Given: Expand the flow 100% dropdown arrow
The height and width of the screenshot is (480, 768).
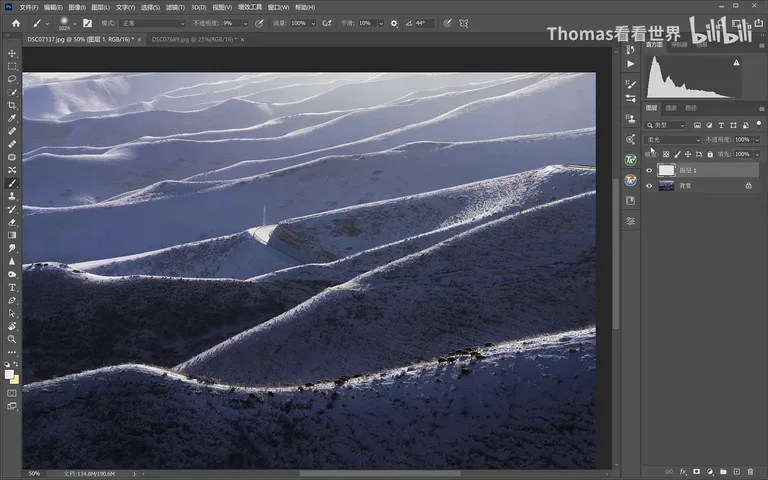Looking at the screenshot, I should point(313,24).
